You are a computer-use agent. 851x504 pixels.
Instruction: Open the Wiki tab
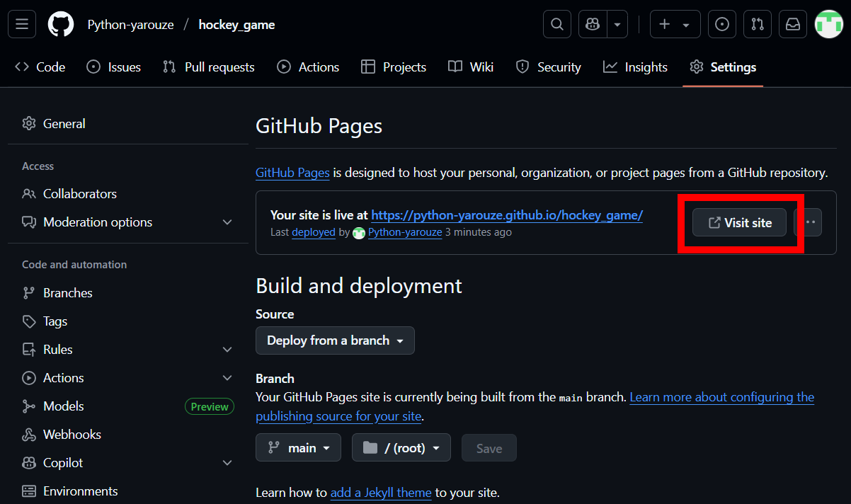point(471,67)
